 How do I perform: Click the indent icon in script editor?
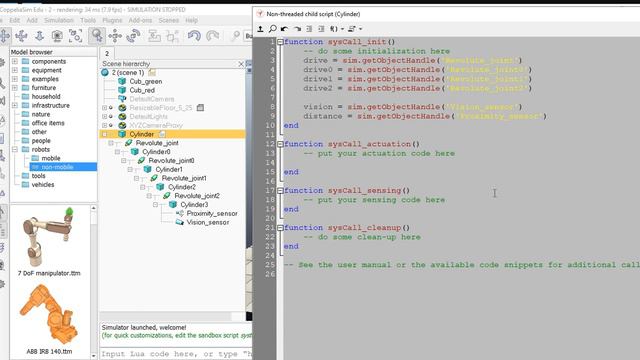click(322, 29)
